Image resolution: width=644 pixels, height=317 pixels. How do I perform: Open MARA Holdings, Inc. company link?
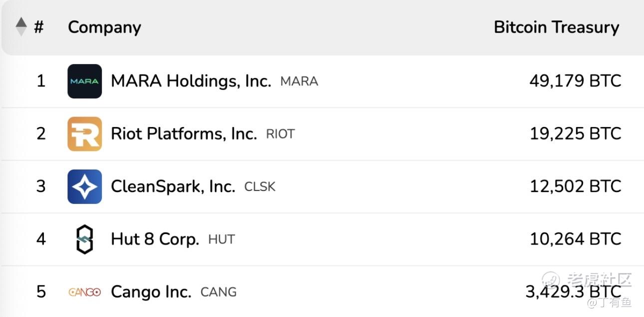click(191, 81)
